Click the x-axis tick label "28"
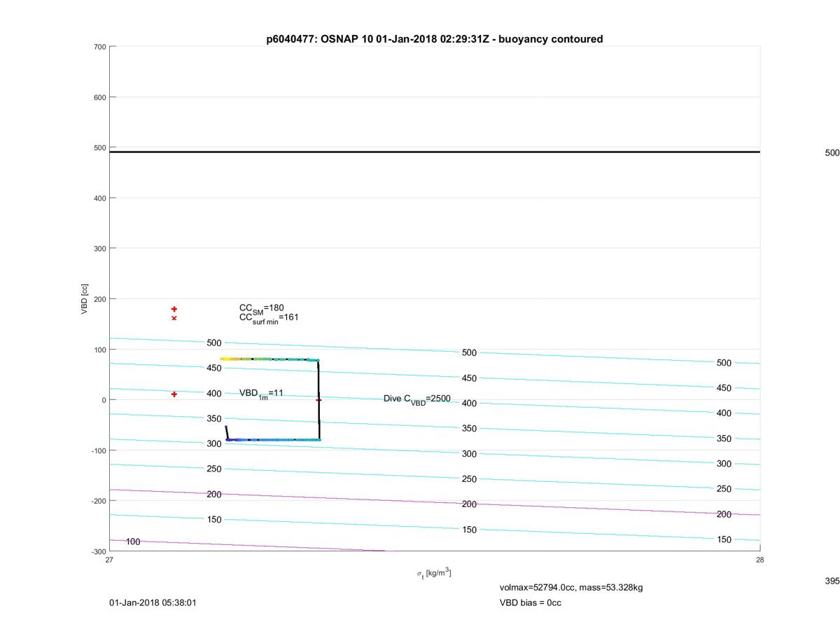The height and width of the screenshot is (620, 840). 760,560
